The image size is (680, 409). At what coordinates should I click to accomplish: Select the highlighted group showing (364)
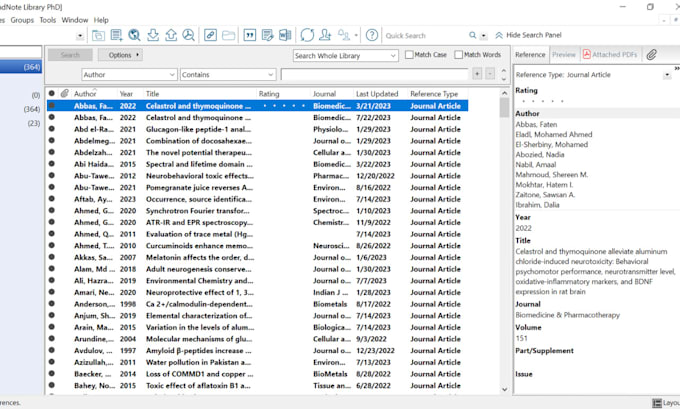coord(21,67)
